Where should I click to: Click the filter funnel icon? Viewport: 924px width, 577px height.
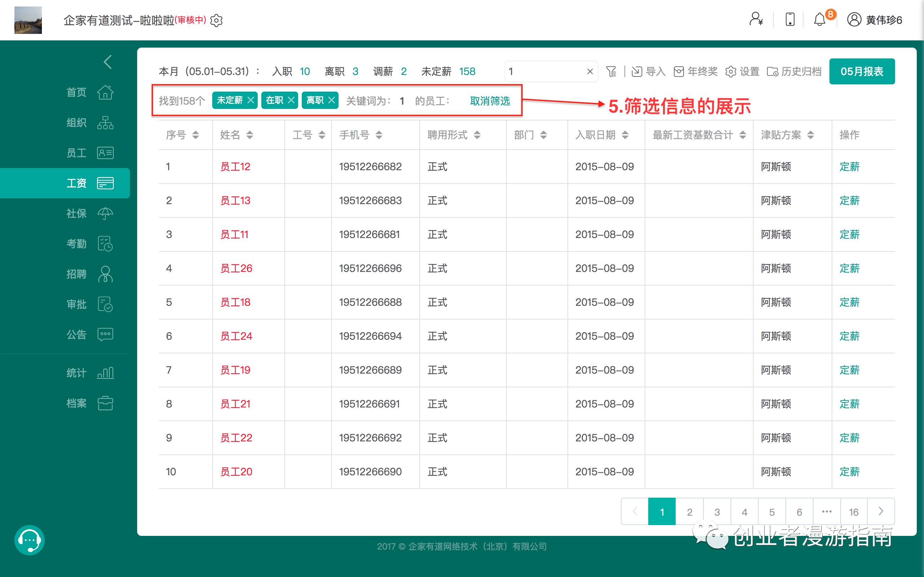click(x=611, y=71)
